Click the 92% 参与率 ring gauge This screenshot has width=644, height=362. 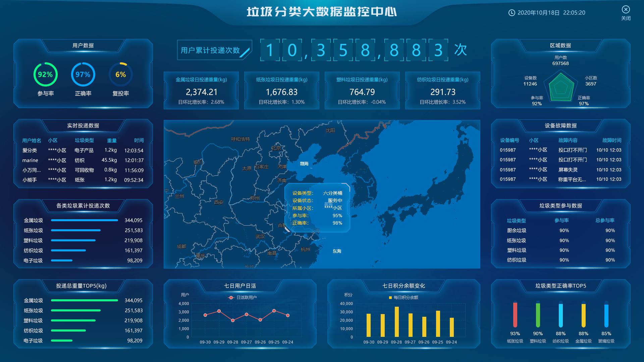pyautogui.click(x=46, y=74)
